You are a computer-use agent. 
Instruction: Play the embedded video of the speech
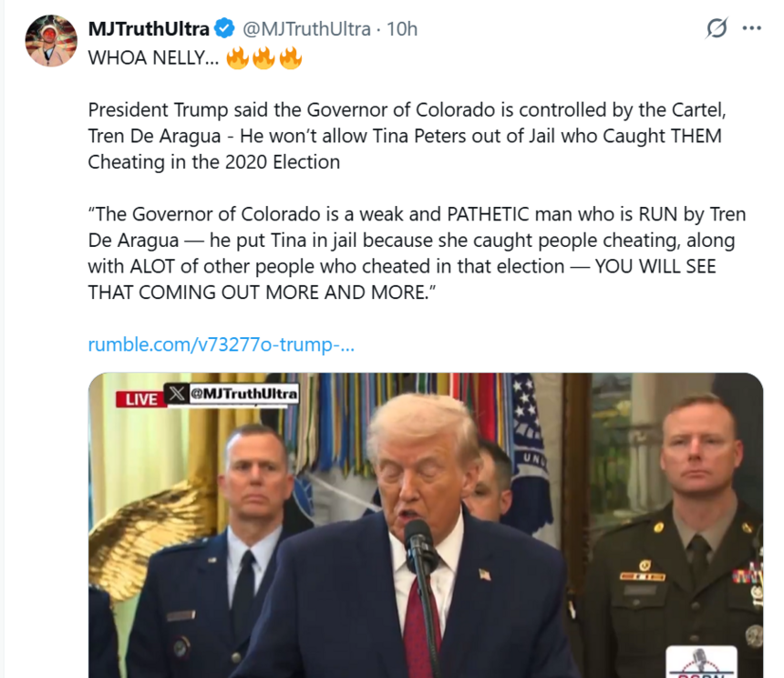click(x=426, y=525)
